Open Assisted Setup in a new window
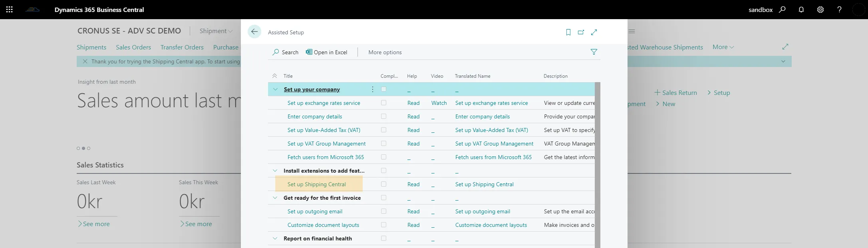Screen dimensions: 868x248 coord(581,32)
